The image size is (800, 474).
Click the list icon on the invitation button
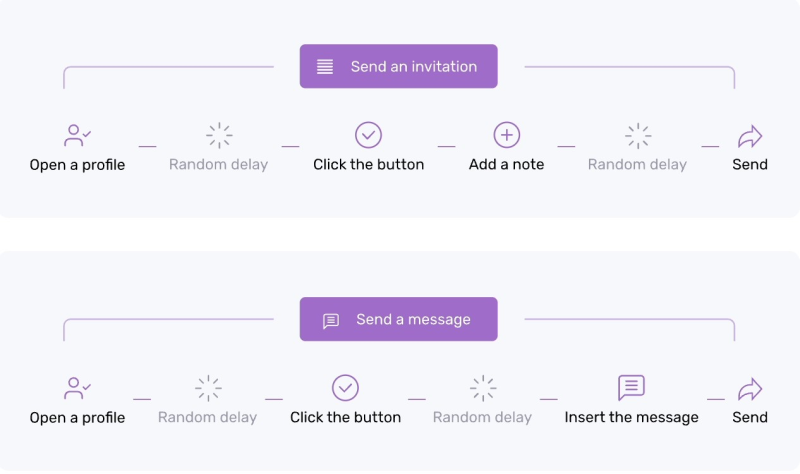[x=325, y=67]
